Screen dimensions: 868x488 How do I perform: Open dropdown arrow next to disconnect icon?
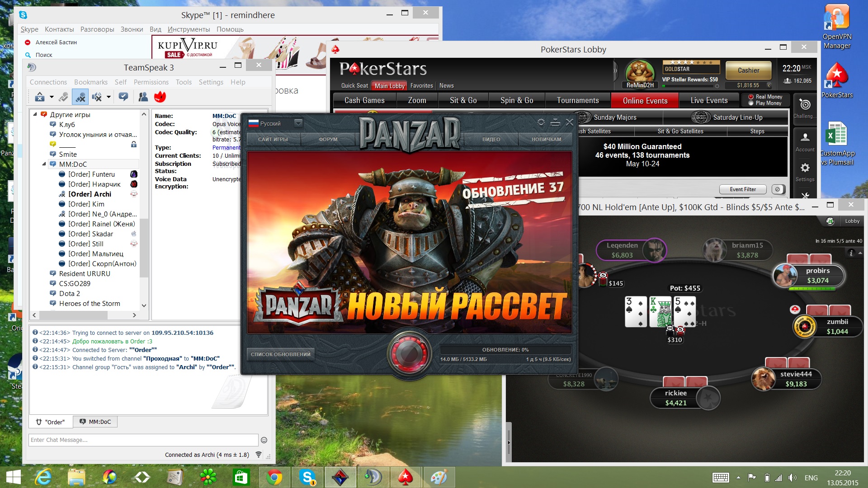51,97
